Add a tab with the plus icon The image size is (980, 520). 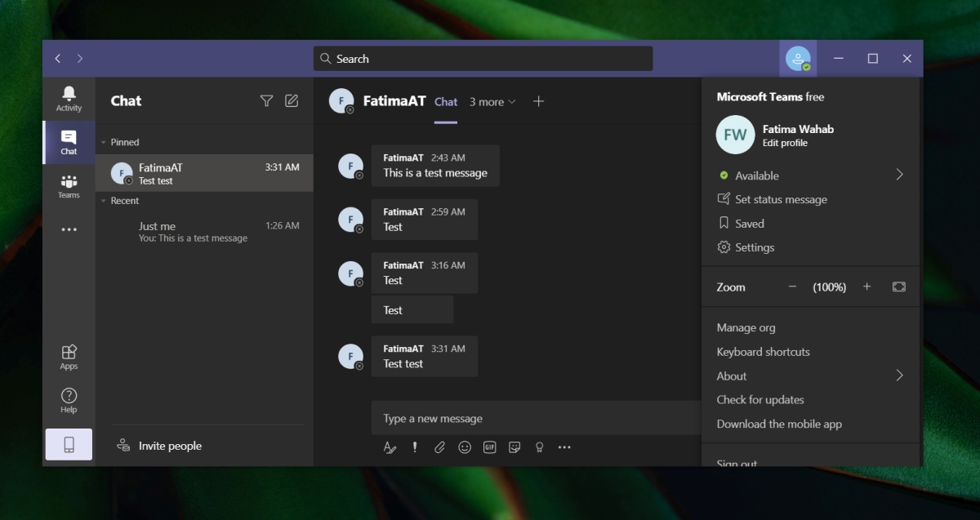tap(538, 101)
